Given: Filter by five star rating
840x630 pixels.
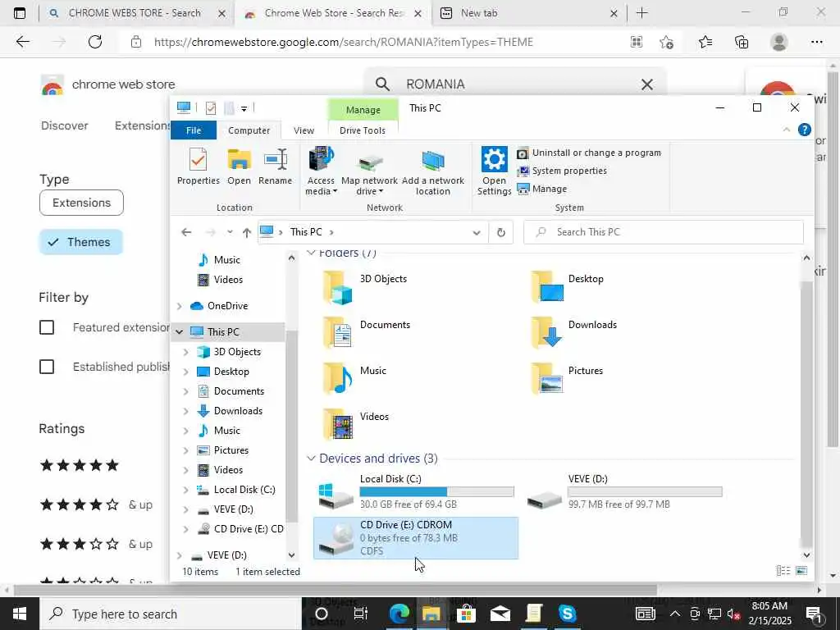Looking at the screenshot, I should pos(80,465).
